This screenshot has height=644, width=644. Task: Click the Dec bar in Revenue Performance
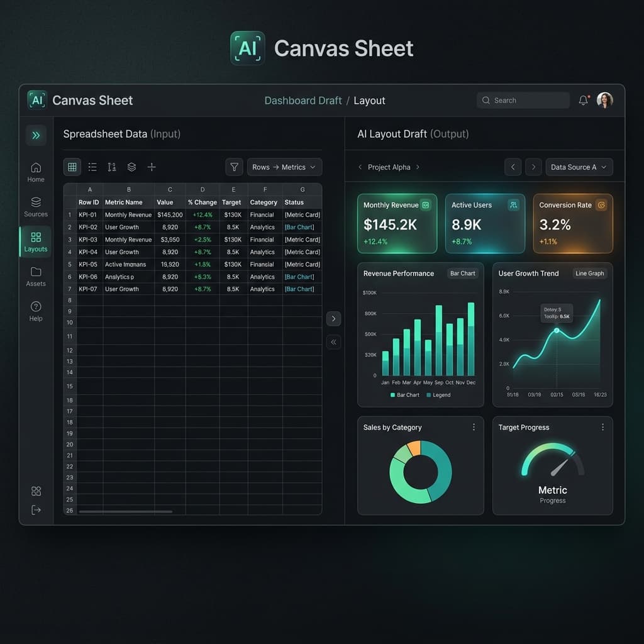470,339
